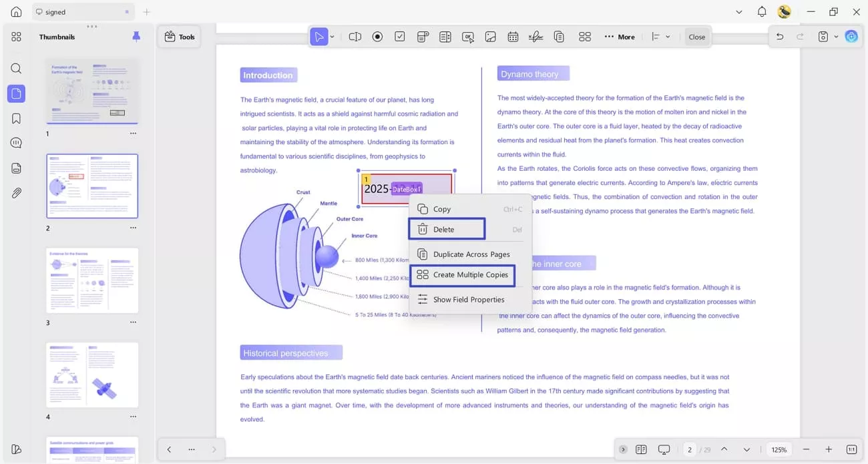Open the bookmarks panel
The image size is (868, 464).
click(17, 118)
